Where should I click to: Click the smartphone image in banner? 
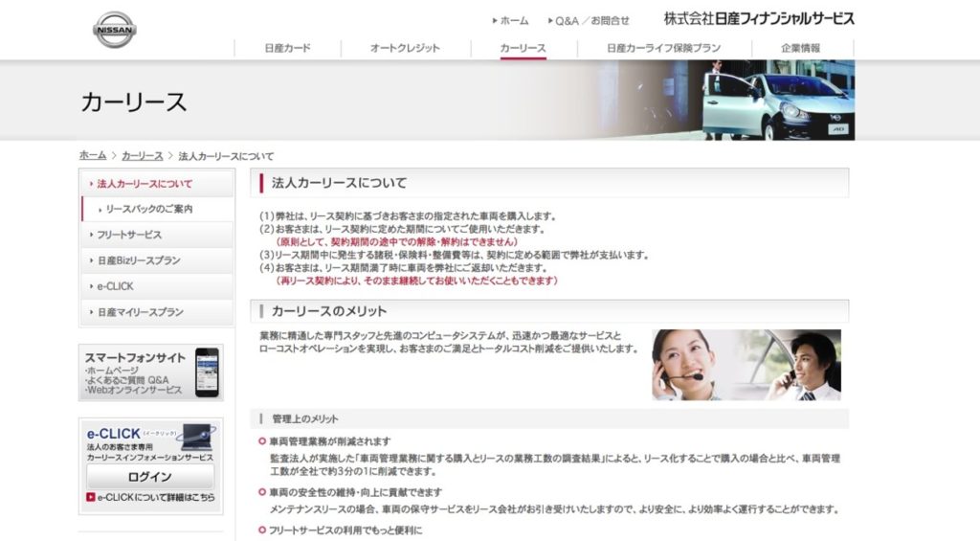point(207,372)
